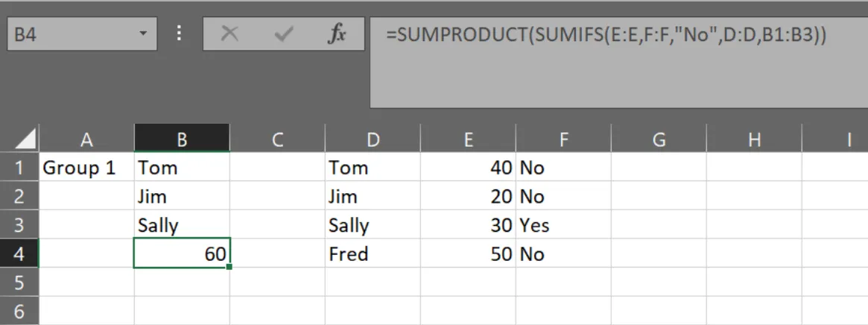Click the cell containing Fred
Screen dimensions: 868x325
point(373,254)
